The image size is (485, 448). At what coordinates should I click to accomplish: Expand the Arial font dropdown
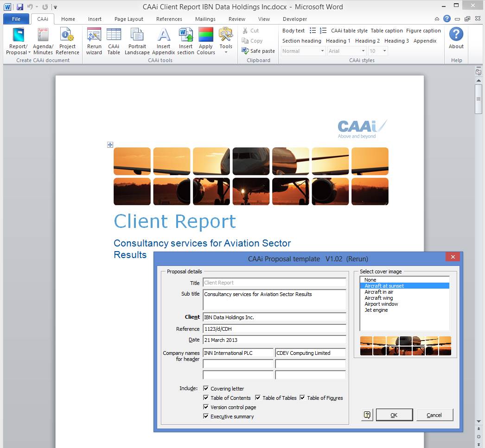click(363, 51)
